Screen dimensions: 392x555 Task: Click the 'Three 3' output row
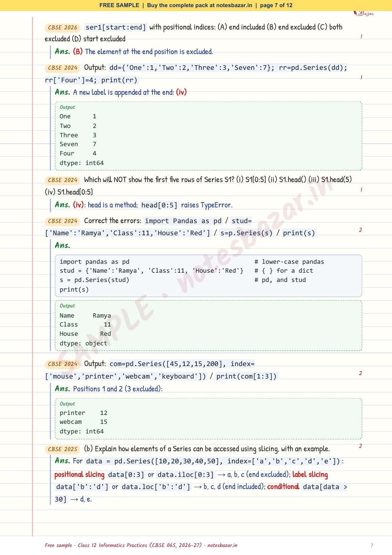coord(78,135)
